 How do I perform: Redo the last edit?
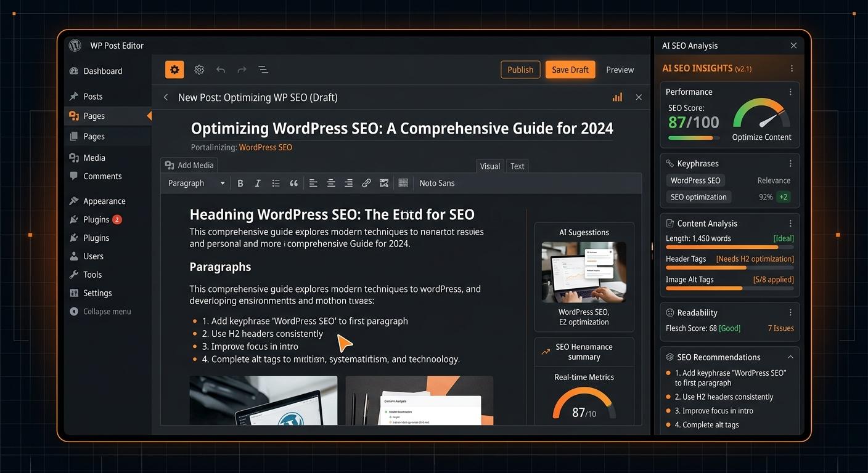point(242,70)
